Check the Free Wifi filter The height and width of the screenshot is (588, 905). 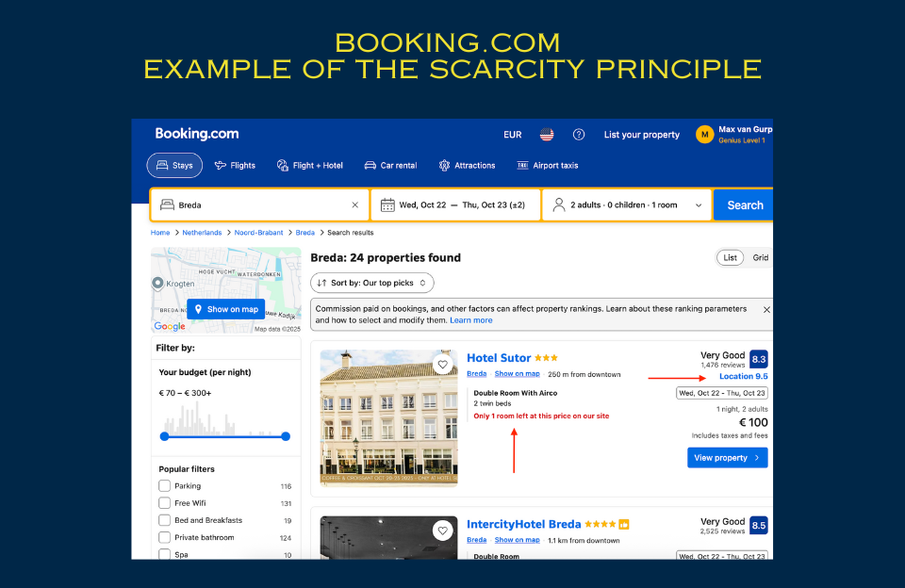pyautogui.click(x=165, y=502)
